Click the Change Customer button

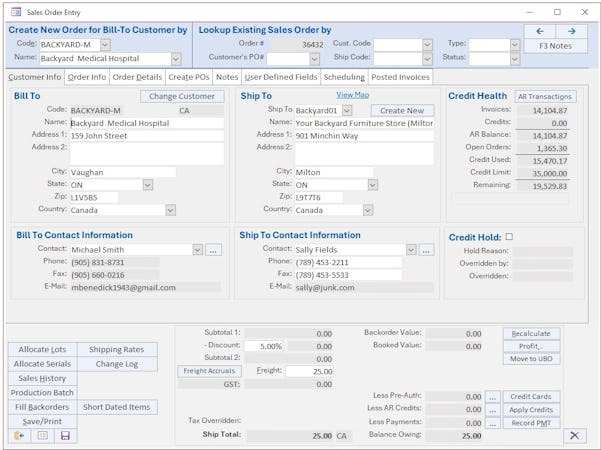point(182,96)
